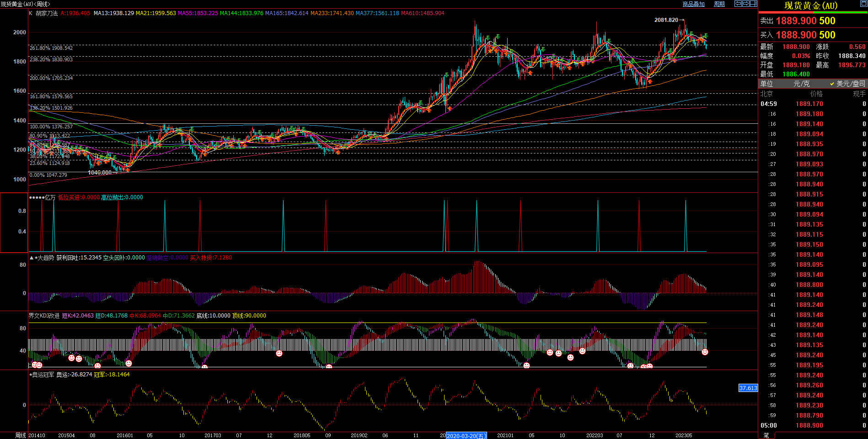Viewport: 868px width, 439px height.
Task: Open the 商品叠加 overlay link
Action: [x=693, y=4]
